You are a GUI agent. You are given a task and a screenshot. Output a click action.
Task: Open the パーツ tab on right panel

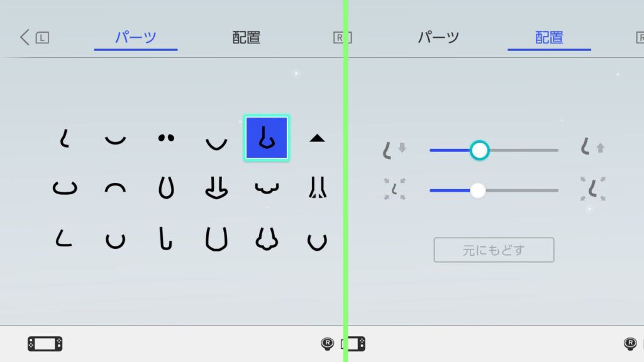pos(438,37)
